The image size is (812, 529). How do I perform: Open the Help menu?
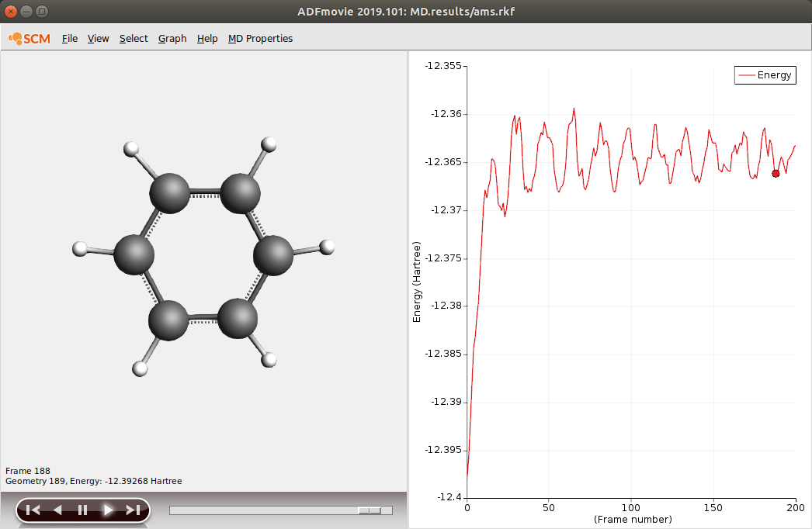pyautogui.click(x=207, y=38)
